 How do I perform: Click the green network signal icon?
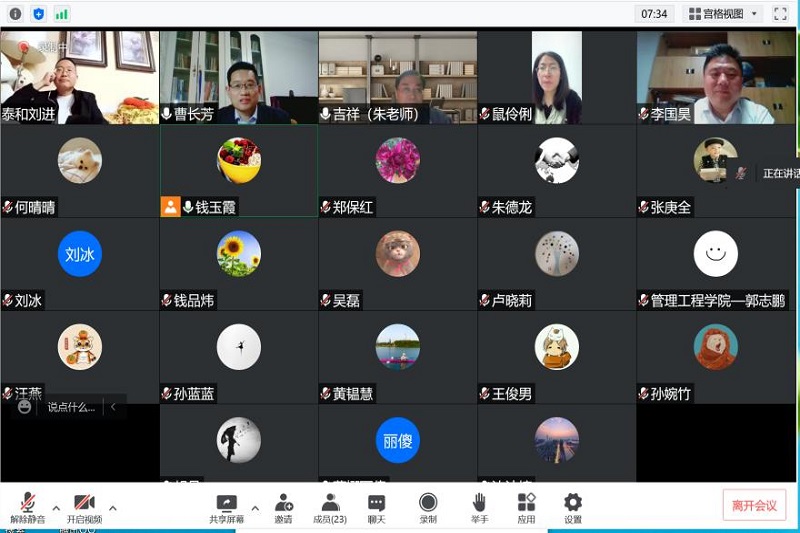[x=62, y=14]
